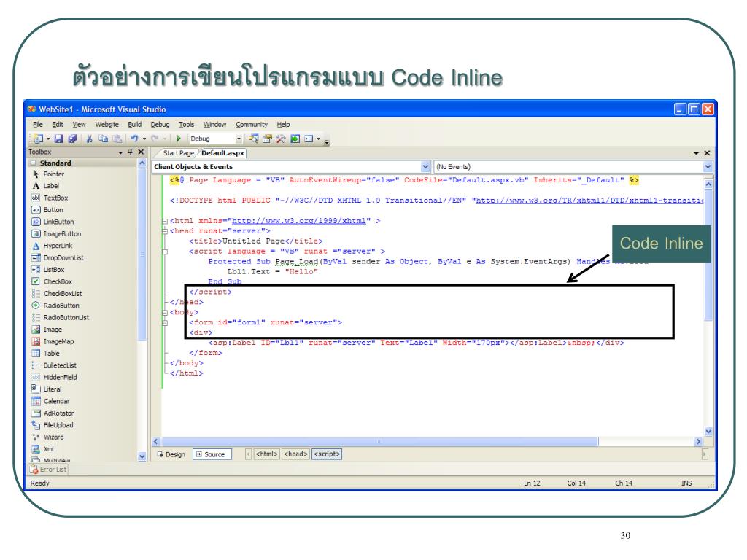
Task: Open the Build menu
Action: pos(134,124)
